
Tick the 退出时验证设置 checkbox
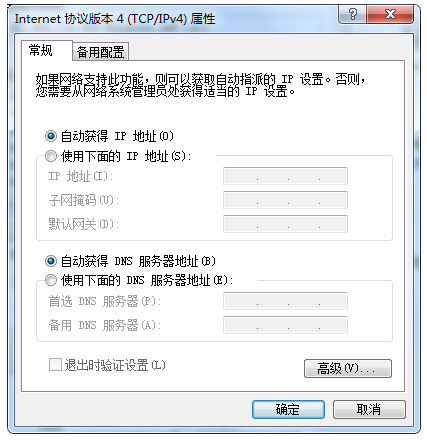(55, 365)
